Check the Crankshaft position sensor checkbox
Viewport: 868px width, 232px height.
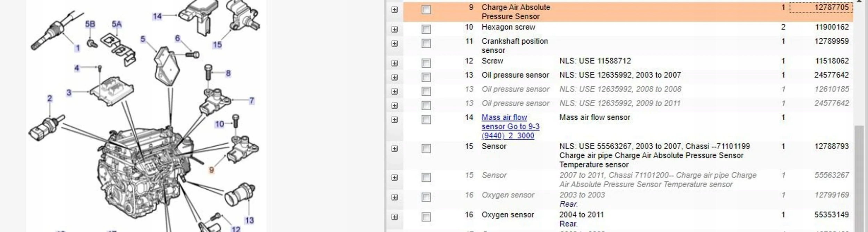(x=426, y=43)
